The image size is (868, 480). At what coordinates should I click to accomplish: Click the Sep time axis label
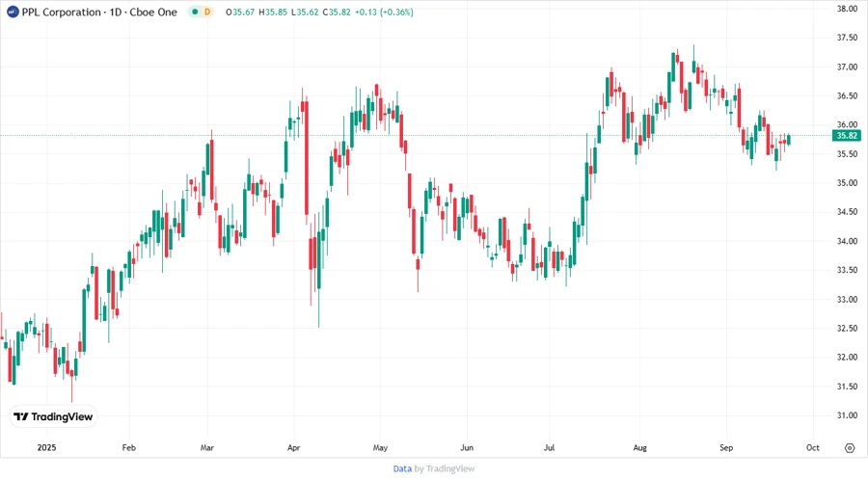[x=725, y=448]
